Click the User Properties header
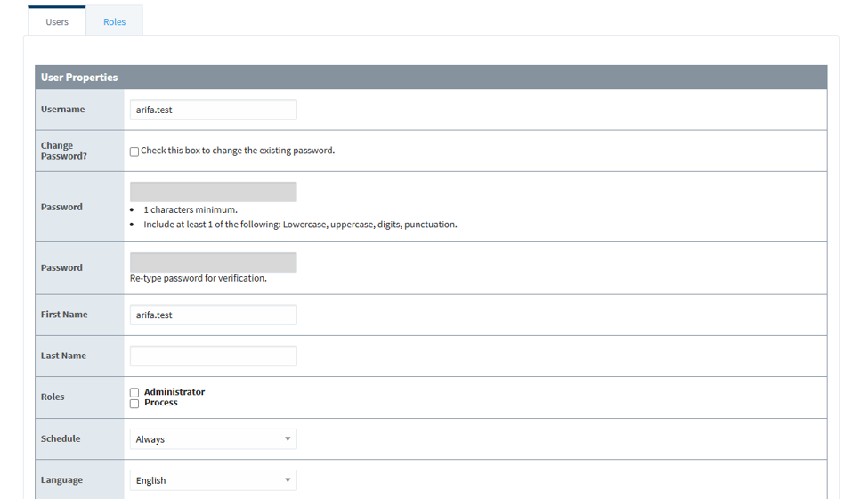 [x=431, y=77]
